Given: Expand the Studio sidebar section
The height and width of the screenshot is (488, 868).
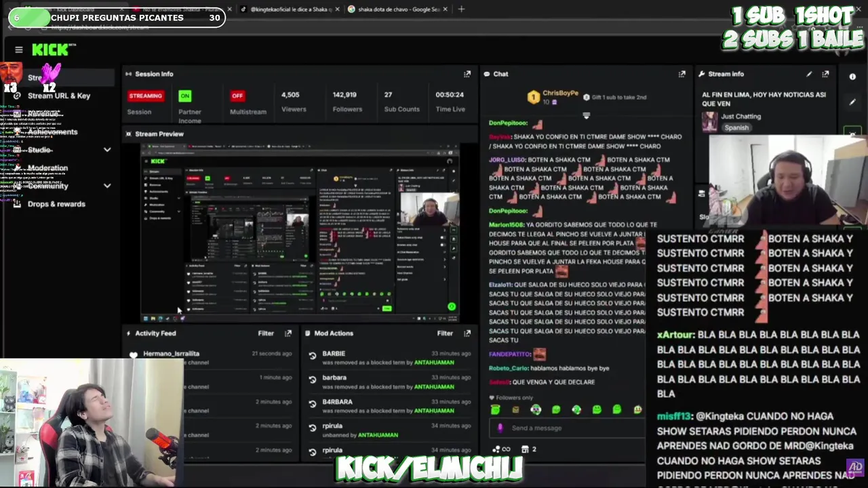Looking at the screenshot, I should click(x=107, y=150).
